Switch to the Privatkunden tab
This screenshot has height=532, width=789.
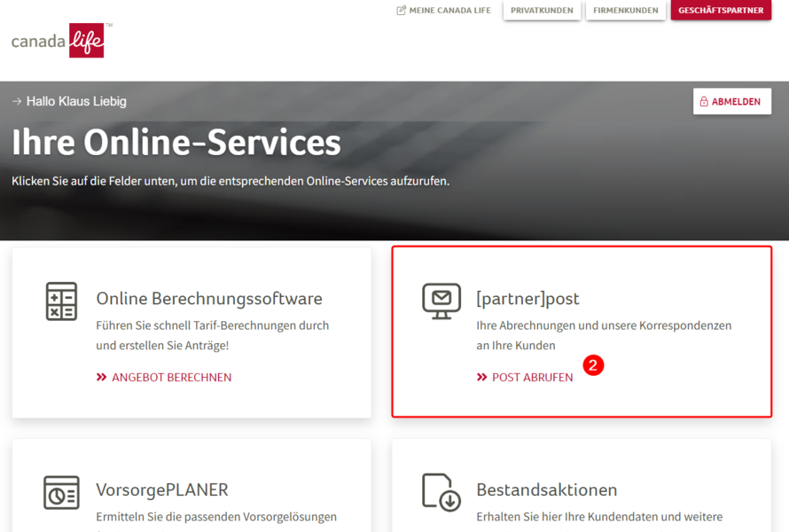pyautogui.click(x=542, y=10)
